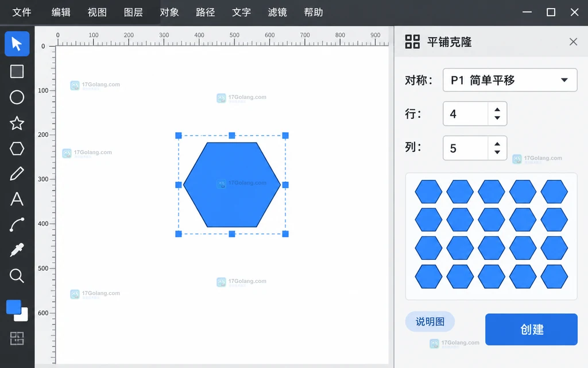Open the 编辑 menu

pyautogui.click(x=61, y=13)
